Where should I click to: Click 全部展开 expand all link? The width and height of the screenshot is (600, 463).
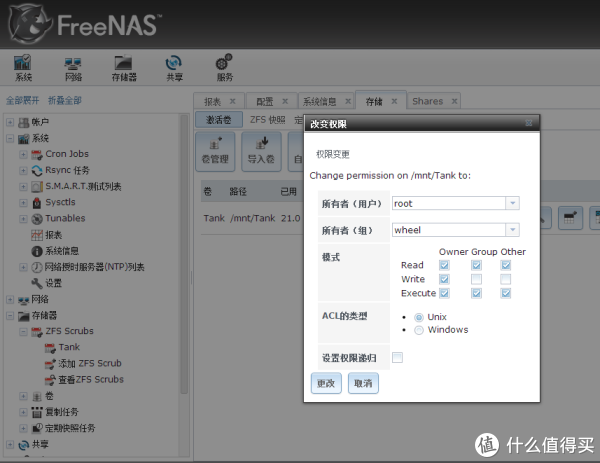click(x=22, y=101)
